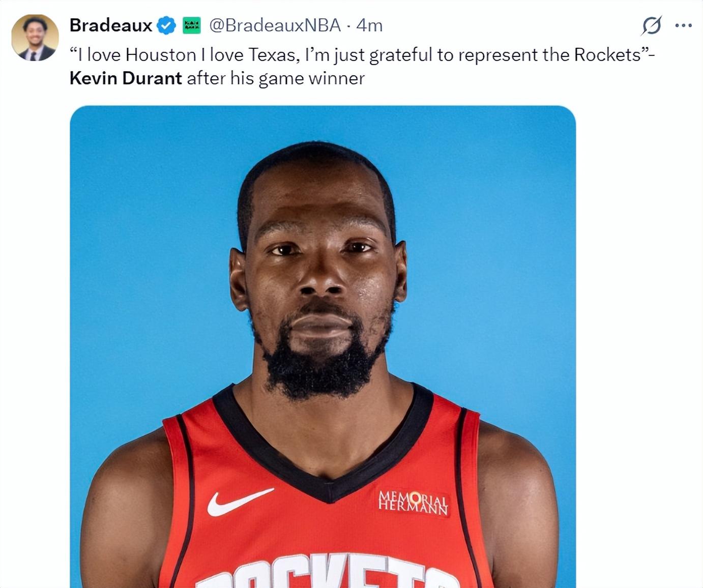
Task: Open the @BradeauxNBA handle link
Action: [275, 25]
